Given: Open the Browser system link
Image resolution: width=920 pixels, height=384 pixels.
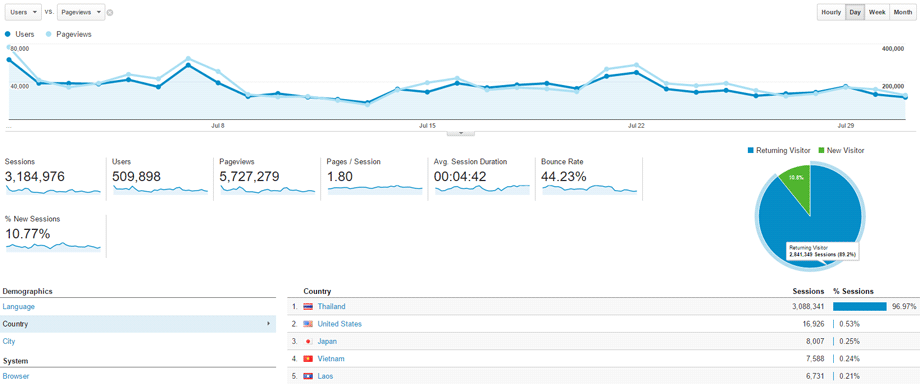Looking at the screenshot, I should point(16,376).
